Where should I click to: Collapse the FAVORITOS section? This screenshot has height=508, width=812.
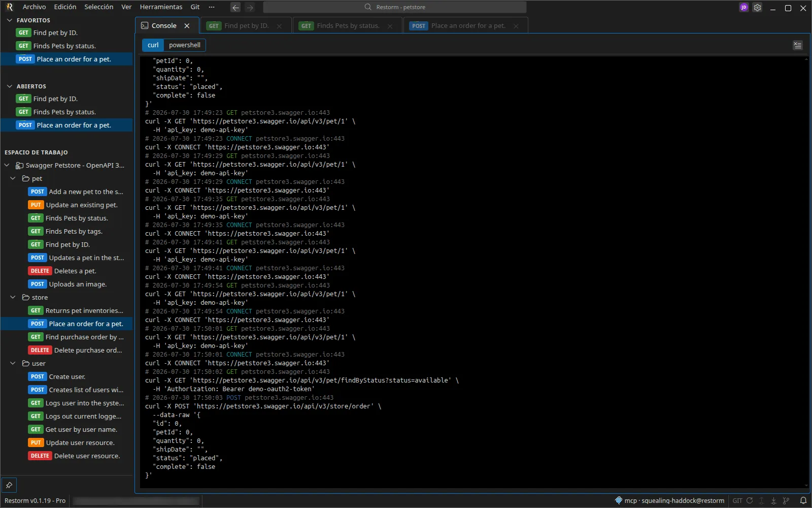coord(10,20)
